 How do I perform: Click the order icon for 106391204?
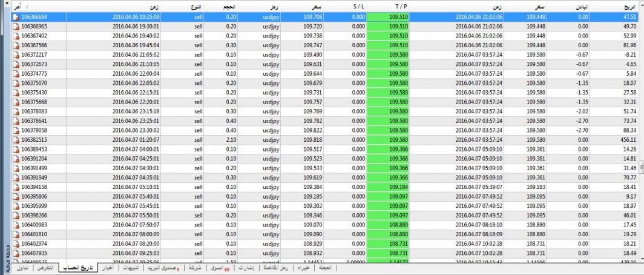(16, 159)
